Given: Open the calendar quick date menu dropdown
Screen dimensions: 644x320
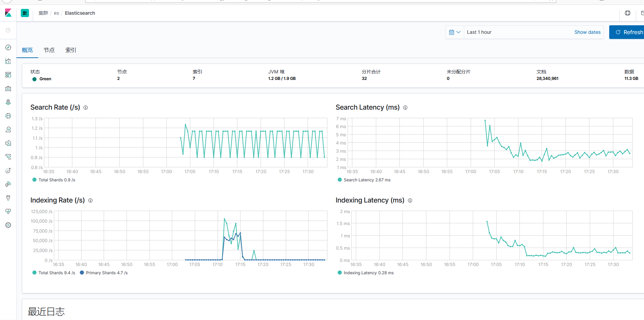Looking at the screenshot, I should tap(455, 32).
